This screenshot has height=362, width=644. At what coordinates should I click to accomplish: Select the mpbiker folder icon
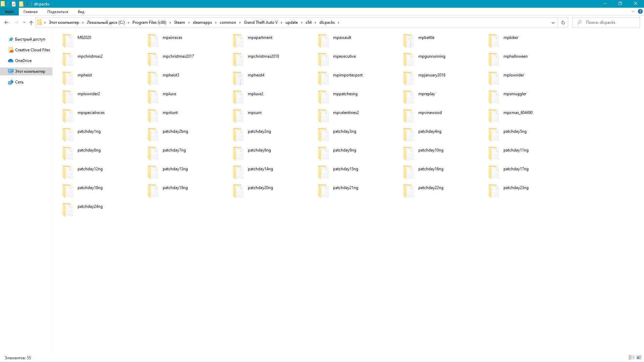[494, 41]
